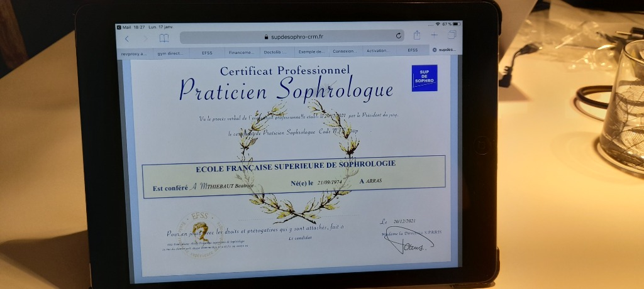
Task: Reload the page with refresh icon
Action: coord(399,36)
